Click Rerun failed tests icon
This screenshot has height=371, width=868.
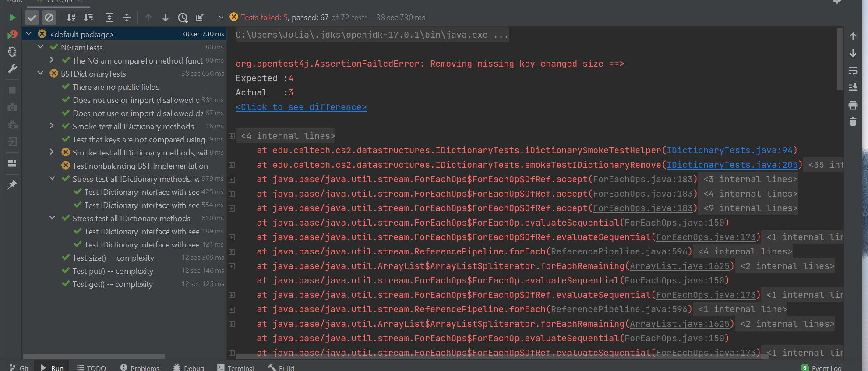[x=12, y=35]
